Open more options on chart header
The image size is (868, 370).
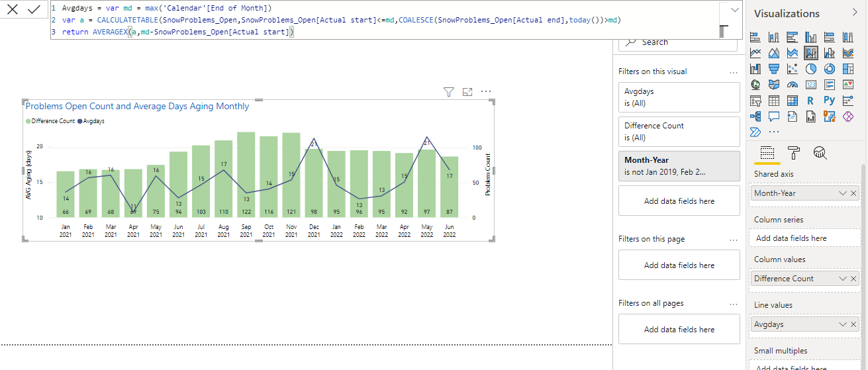point(486,92)
